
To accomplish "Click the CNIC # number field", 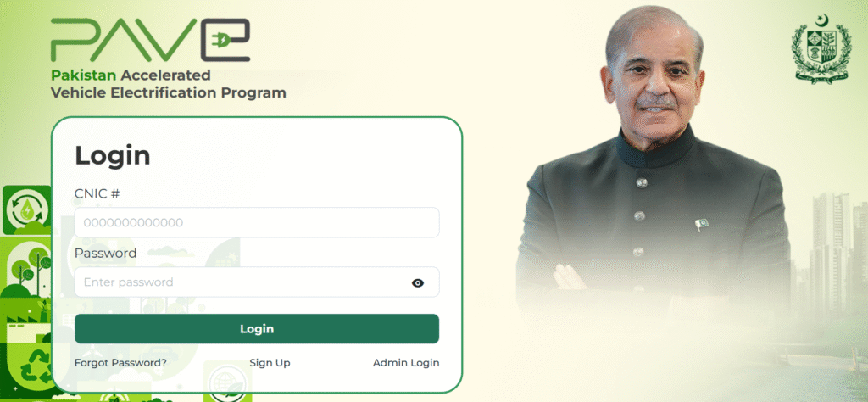I will pyautogui.click(x=257, y=222).
